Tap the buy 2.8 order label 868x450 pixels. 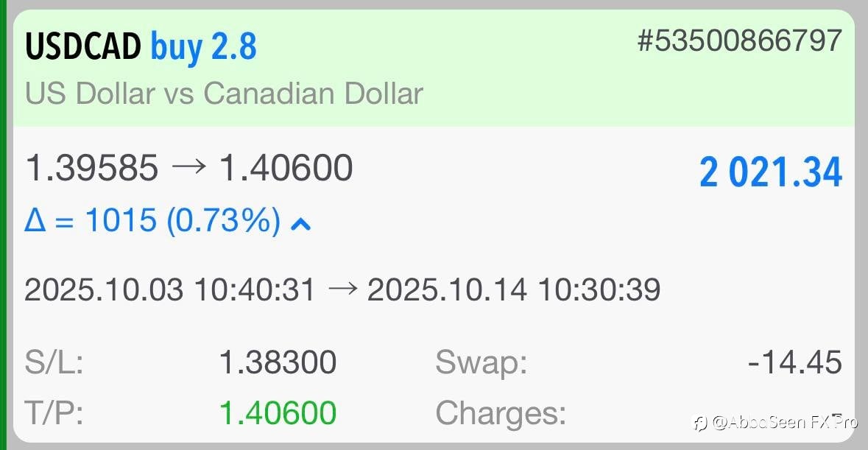(204, 48)
